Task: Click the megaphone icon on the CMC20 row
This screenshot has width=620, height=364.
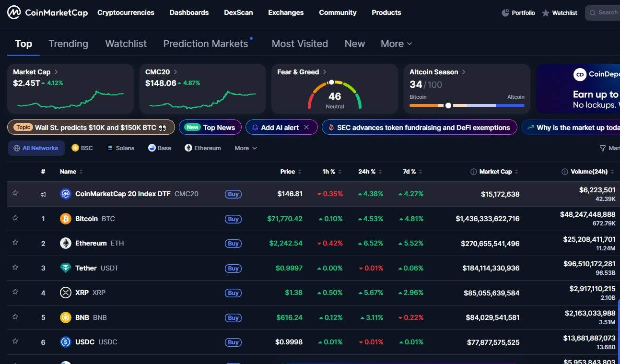Action: pyautogui.click(x=43, y=194)
